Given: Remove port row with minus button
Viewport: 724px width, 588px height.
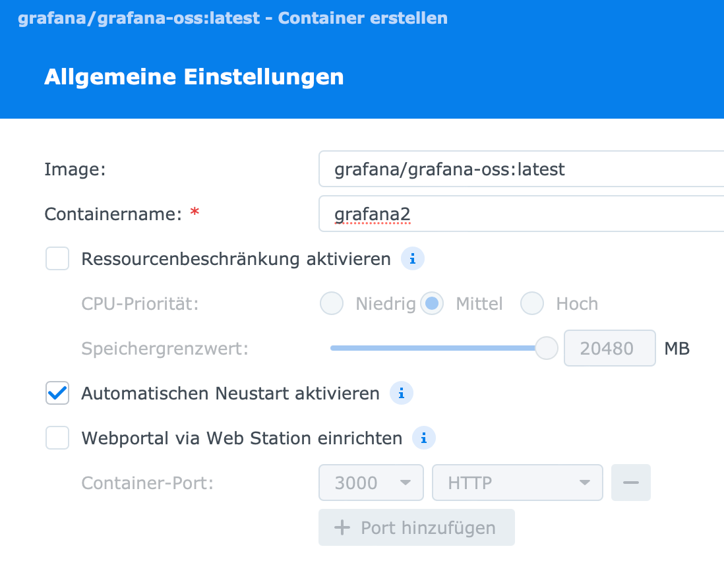Looking at the screenshot, I should (x=631, y=483).
